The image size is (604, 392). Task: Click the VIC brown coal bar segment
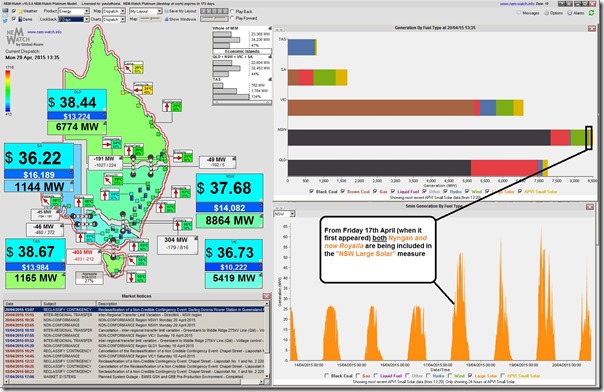tap(381, 108)
